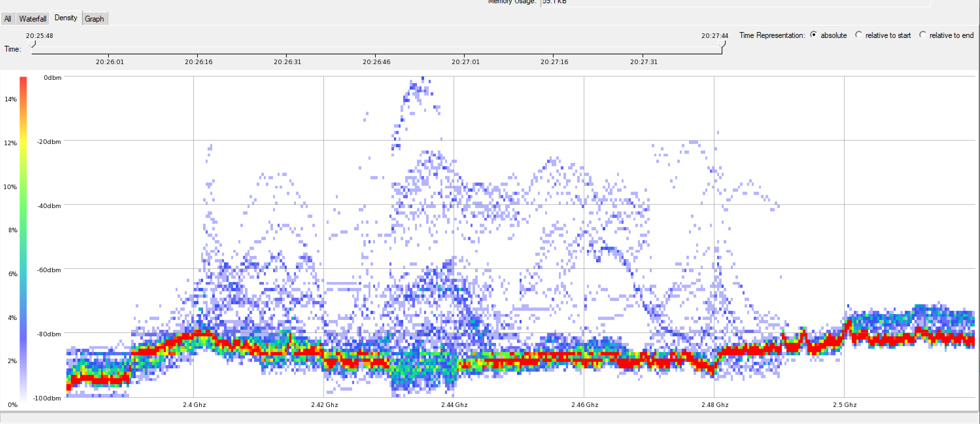Click end time slider handle at 20:27:44
Screen dimensions: 980x424
tap(722, 44)
